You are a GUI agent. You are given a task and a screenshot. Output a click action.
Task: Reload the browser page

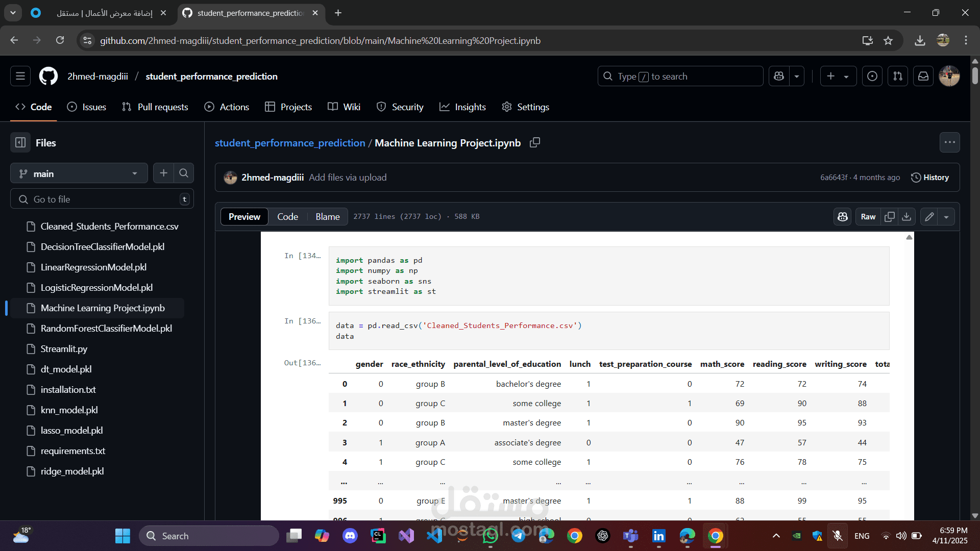[x=60, y=41]
